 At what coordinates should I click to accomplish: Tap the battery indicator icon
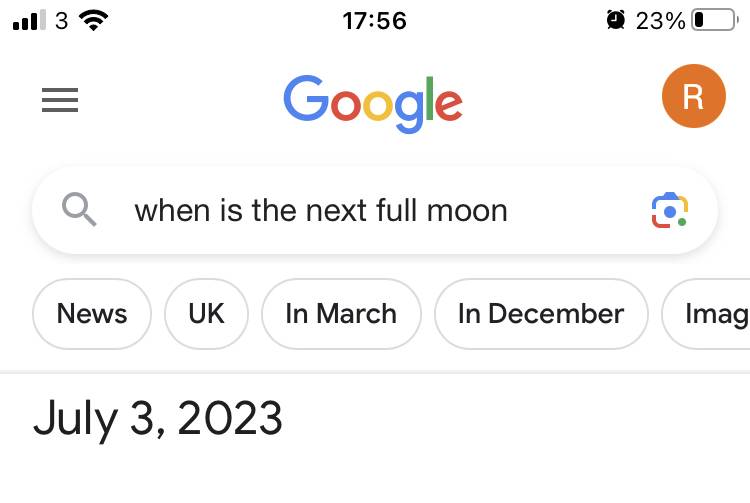tap(715, 20)
